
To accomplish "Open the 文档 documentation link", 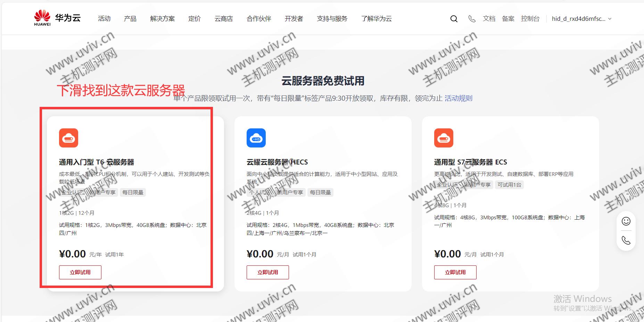I will point(489,19).
